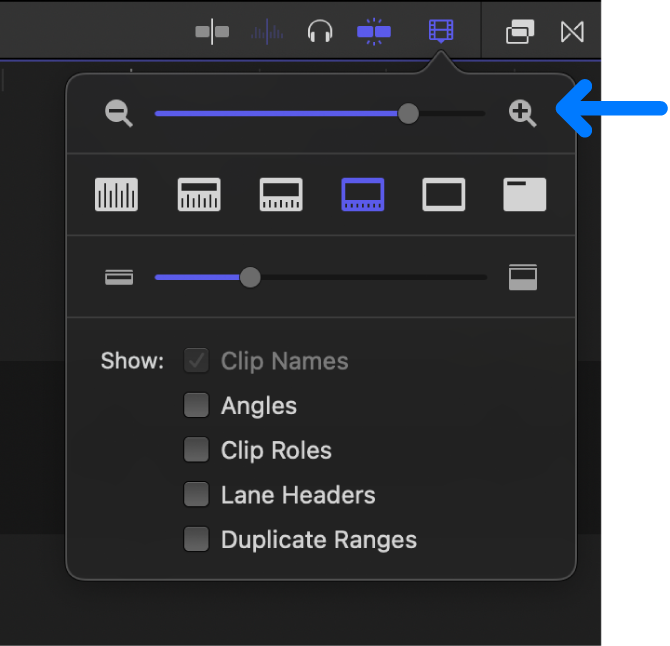Select filmstrip-only clip appearance
The width and height of the screenshot is (670, 646).
[x=443, y=194]
